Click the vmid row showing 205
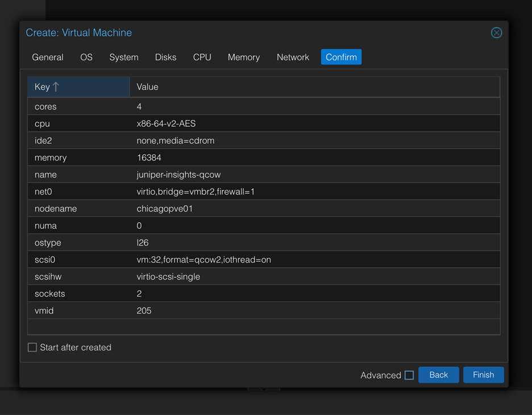This screenshot has height=415, width=532. pyautogui.click(x=264, y=311)
